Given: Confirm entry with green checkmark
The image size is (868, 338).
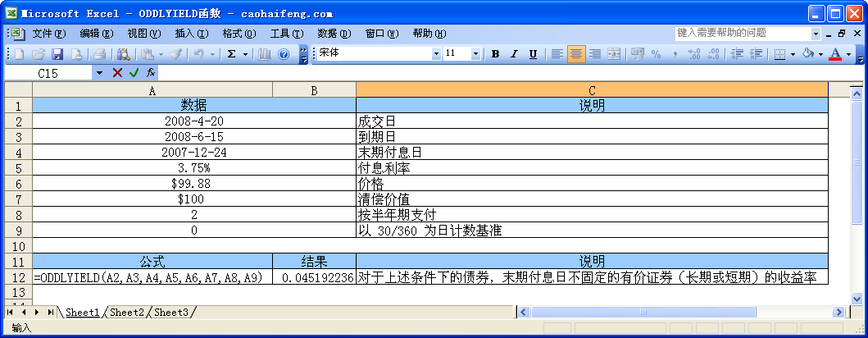Looking at the screenshot, I should [134, 72].
